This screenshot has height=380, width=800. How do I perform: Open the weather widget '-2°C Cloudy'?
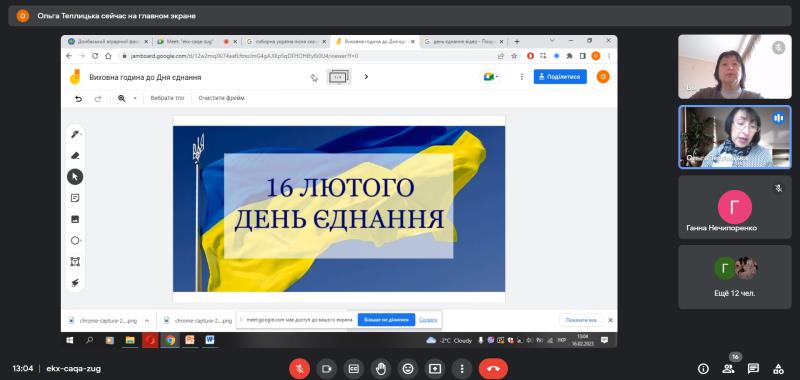point(449,340)
